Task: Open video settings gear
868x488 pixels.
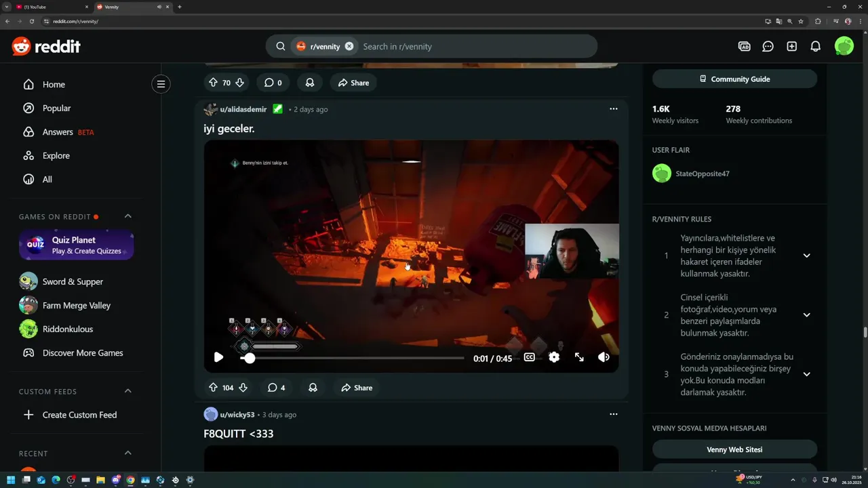Action: [554, 357]
